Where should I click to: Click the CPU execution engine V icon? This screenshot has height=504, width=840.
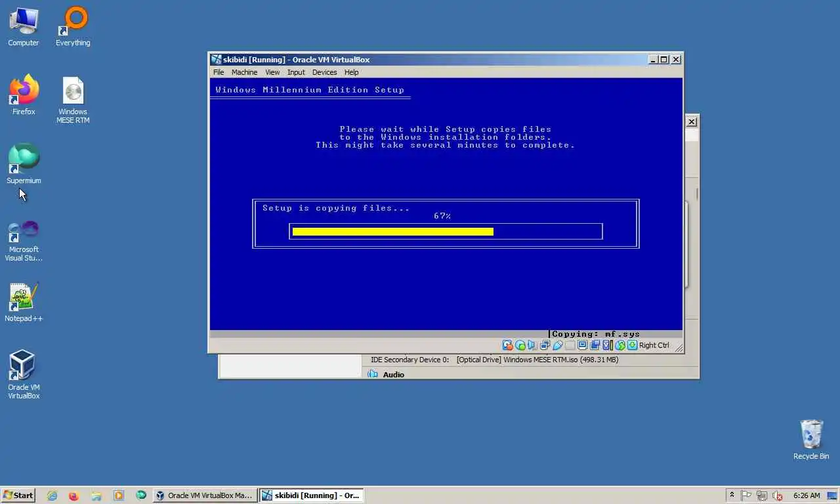tap(607, 345)
